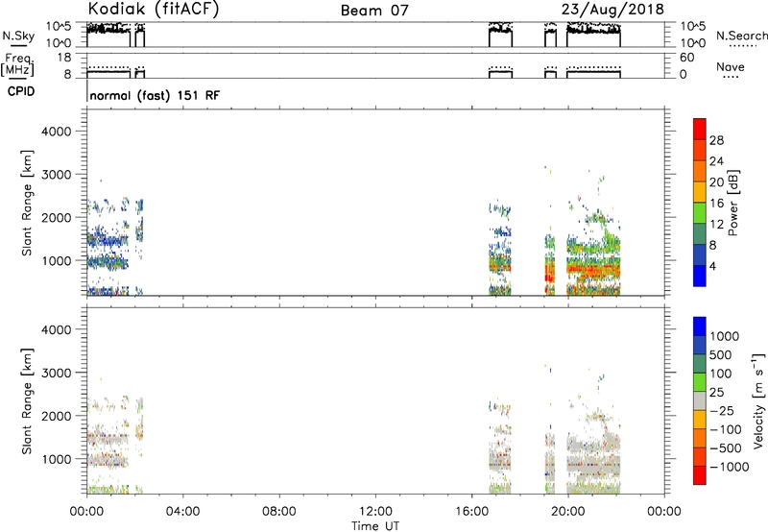This screenshot has width=768, height=532.
Task: Select the 0 tick on the Nave axis
Action: point(684,75)
